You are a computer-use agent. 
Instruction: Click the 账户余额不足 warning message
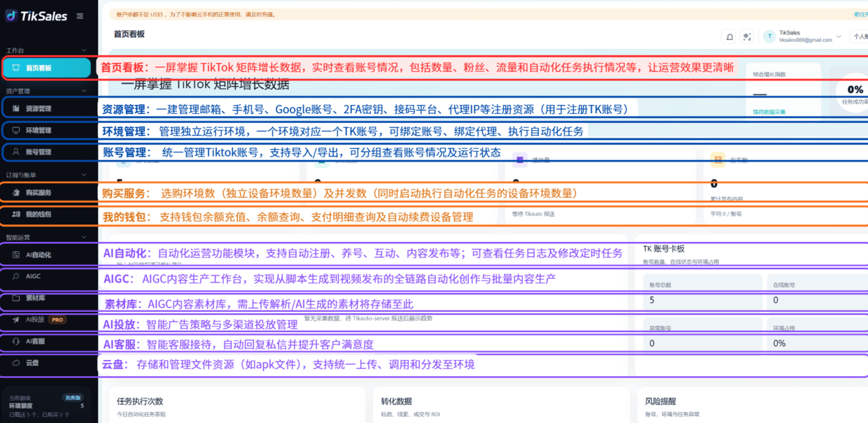coord(196,14)
